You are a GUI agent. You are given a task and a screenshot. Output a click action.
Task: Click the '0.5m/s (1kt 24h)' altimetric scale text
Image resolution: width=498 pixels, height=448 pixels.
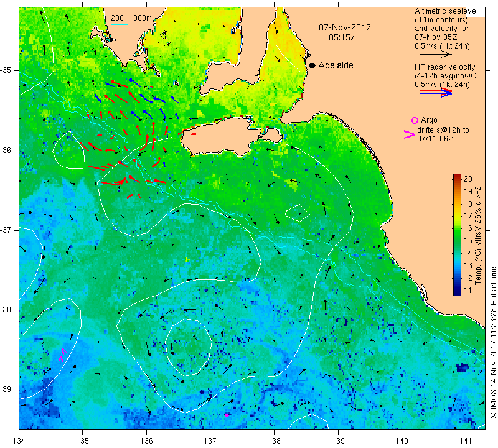point(442,46)
